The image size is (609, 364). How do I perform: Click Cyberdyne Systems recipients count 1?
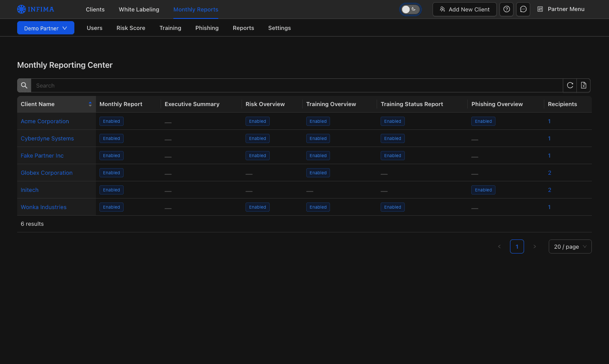(549, 138)
